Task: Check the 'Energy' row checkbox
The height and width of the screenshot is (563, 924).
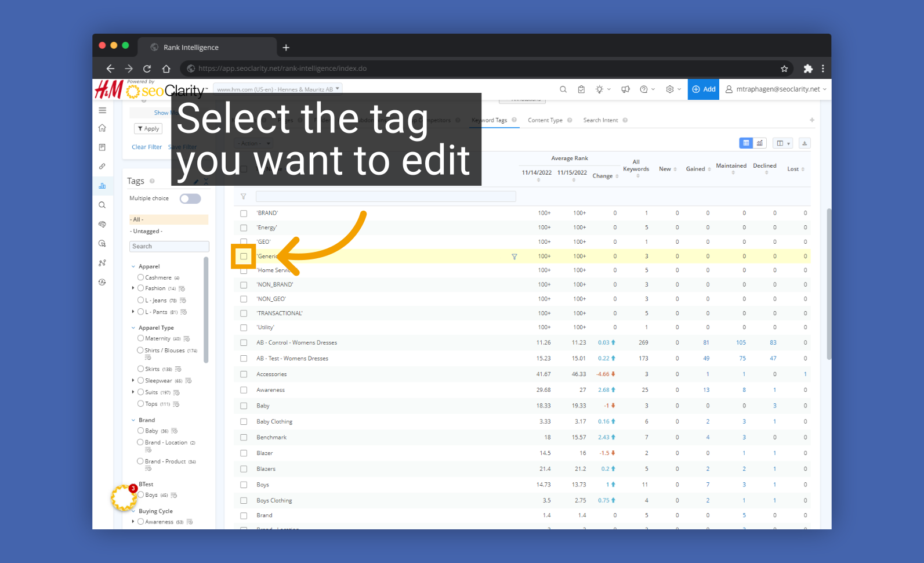Action: (244, 228)
